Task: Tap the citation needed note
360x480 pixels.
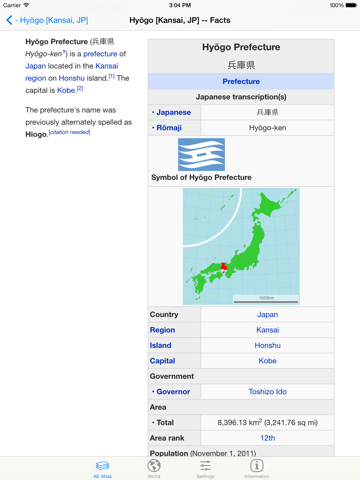Action: click(x=69, y=132)
